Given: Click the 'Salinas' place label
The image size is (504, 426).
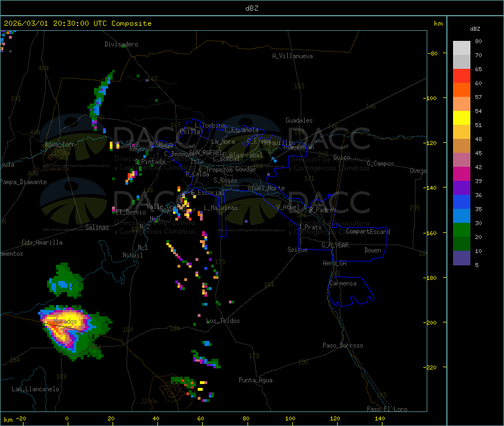Looking at the screenshot, I should [97, 227].
